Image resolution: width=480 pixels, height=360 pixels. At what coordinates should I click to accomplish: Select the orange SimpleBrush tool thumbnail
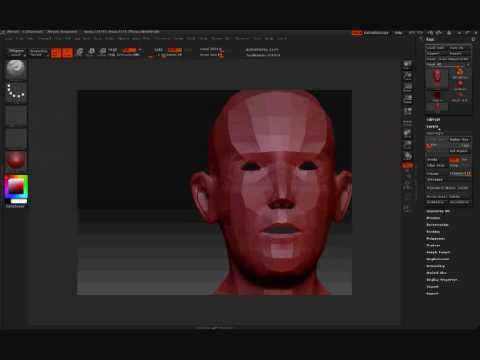460,73
